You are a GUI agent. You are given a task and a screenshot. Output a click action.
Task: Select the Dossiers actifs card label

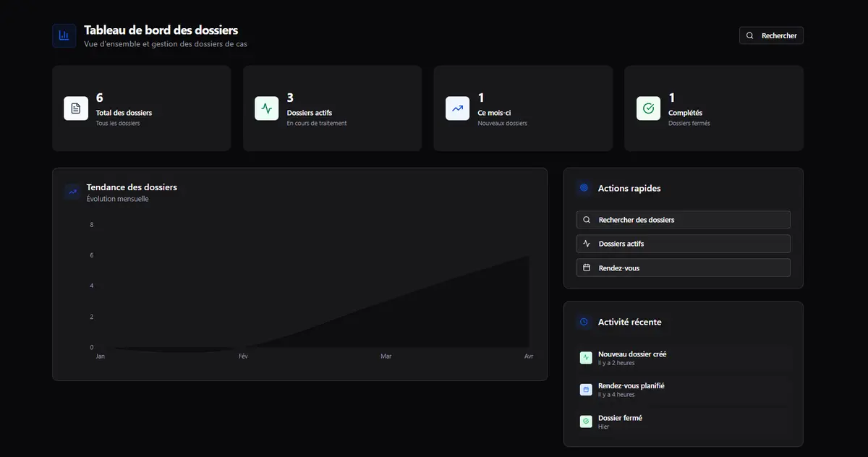coord(310,113)
